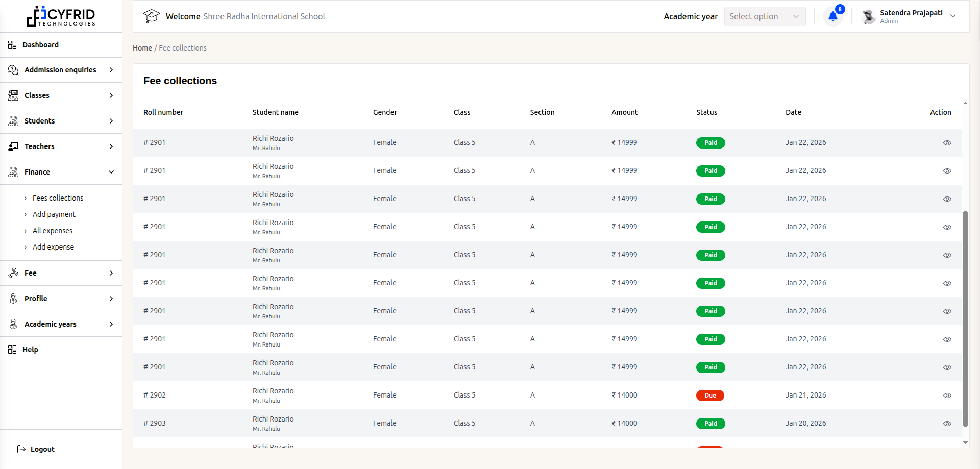Open the Academic year select dropdown

click(765, 16)
